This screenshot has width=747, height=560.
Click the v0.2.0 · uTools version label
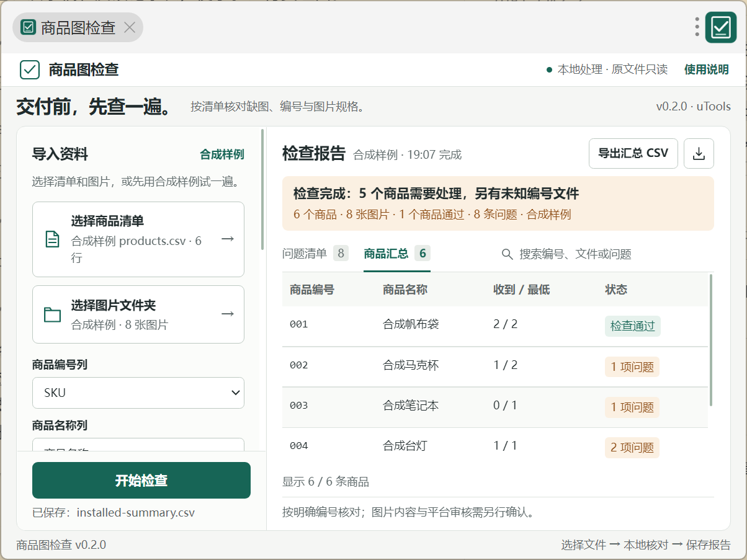click(694, 106)
